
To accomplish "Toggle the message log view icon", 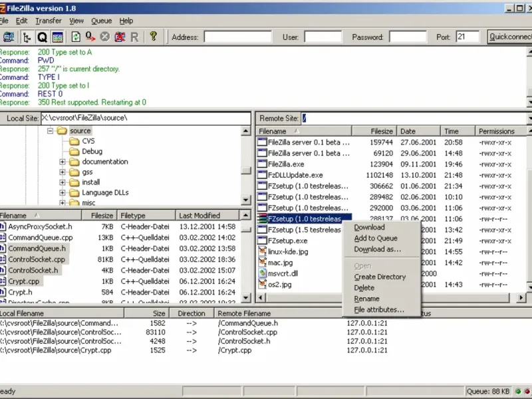I will (57, 37).
